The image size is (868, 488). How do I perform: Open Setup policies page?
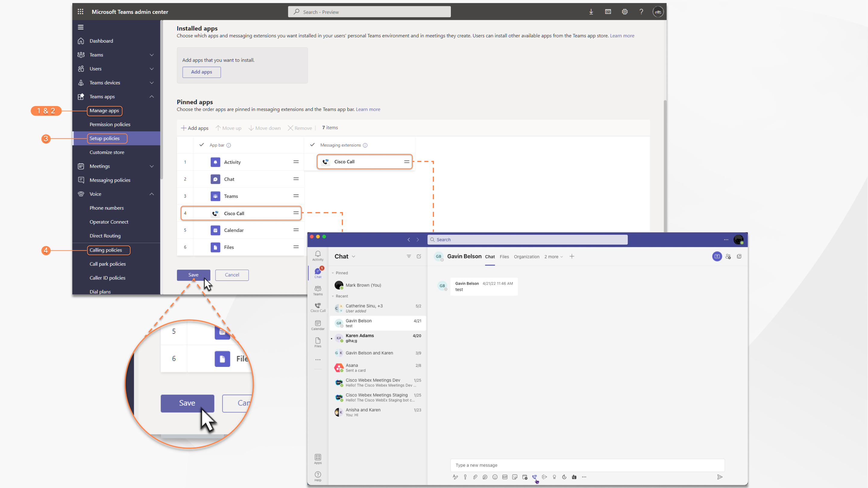tap(104, 138)
